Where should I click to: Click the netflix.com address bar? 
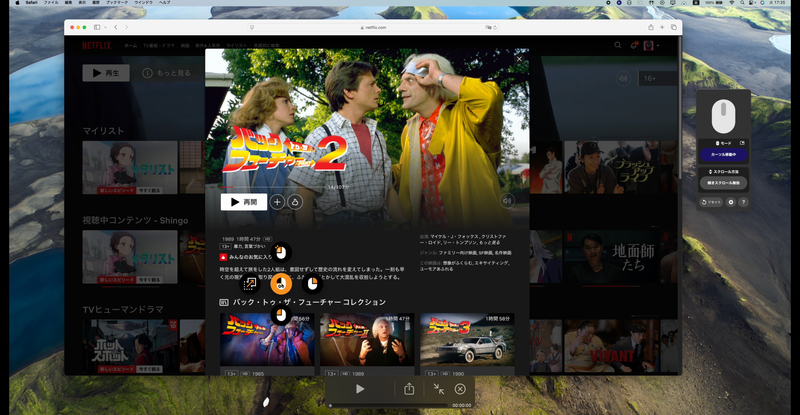click(x=373, y=27)
